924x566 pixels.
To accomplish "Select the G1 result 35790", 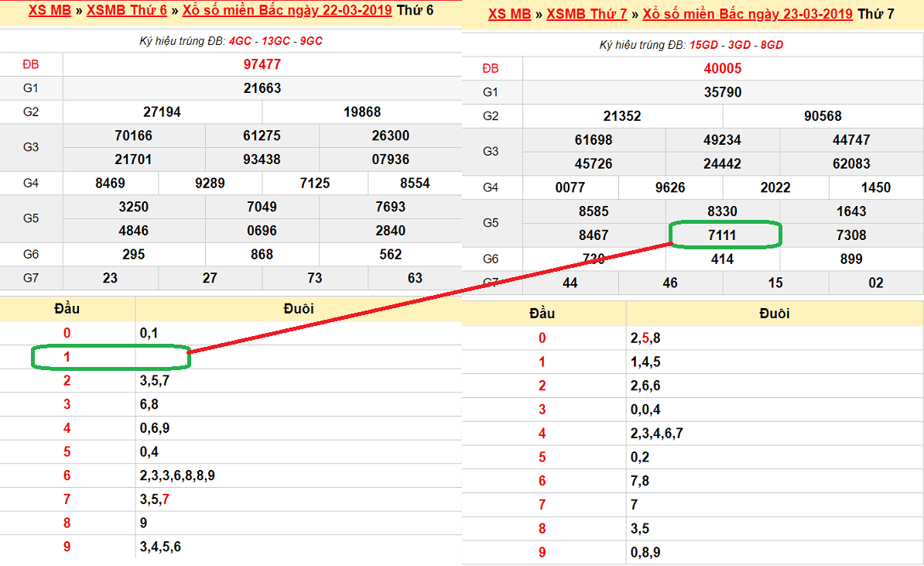I will pos(722,93).
